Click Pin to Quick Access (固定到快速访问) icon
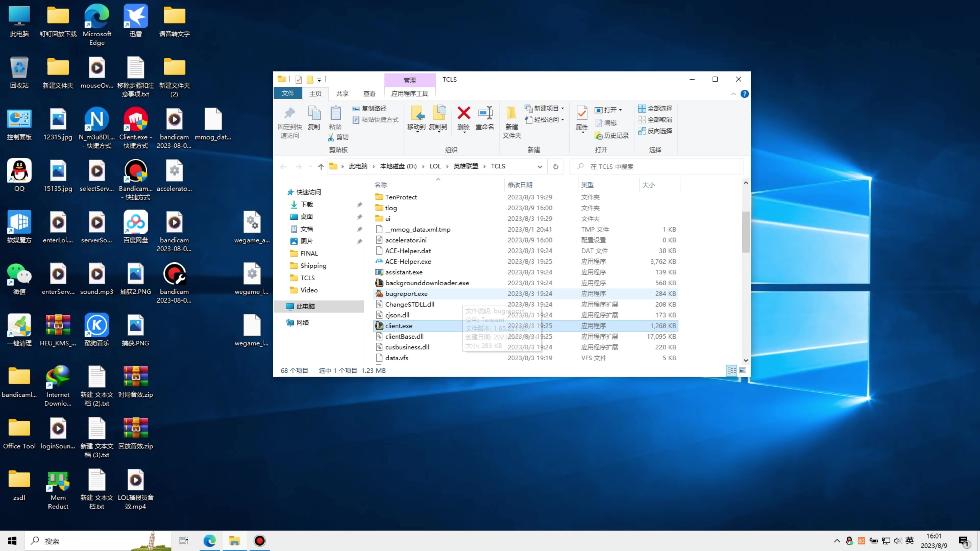This screenshot has height=551, width=980. pyautogui.click(x=289, y=113)
